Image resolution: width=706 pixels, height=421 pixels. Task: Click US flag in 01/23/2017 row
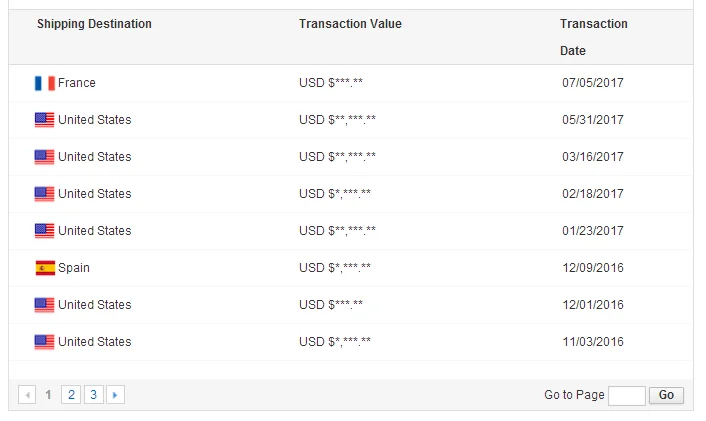pos(44,231)
